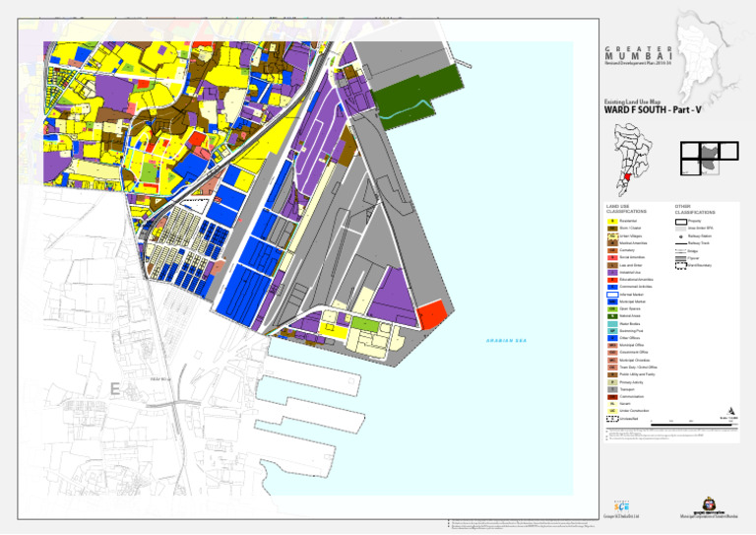Image resolution: width=756 pixels, height=535 pixels.
Task: Click the "OTHER CLASSIFICATIONS" legend heading
Action: (695, 209)
